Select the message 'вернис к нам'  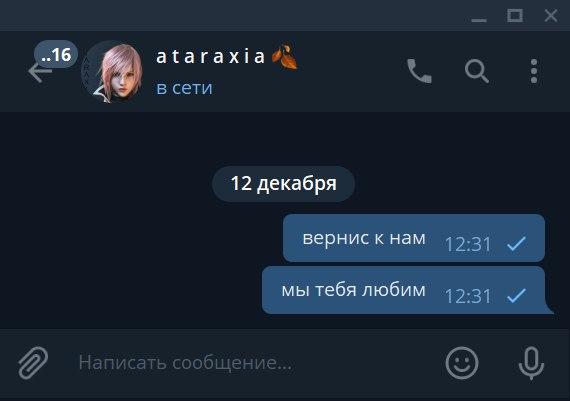414,238
